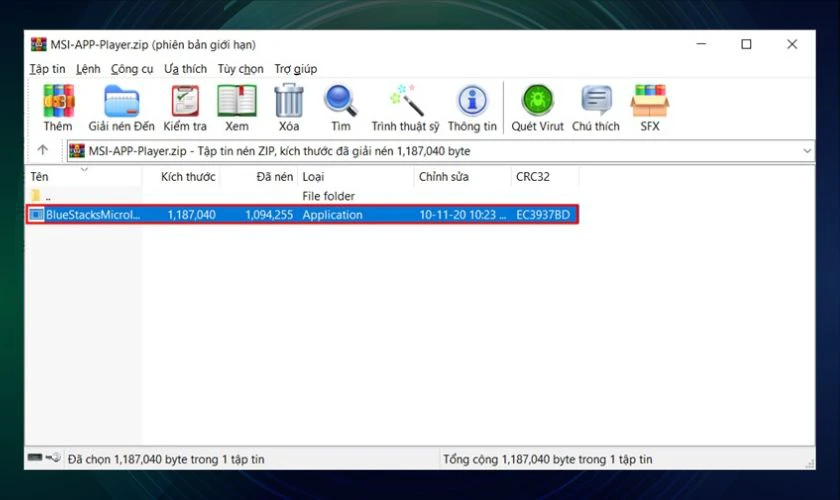The image size is (840, 500).
Task: Minimize the WinRAR window
Action: click(x=701, y=44)
